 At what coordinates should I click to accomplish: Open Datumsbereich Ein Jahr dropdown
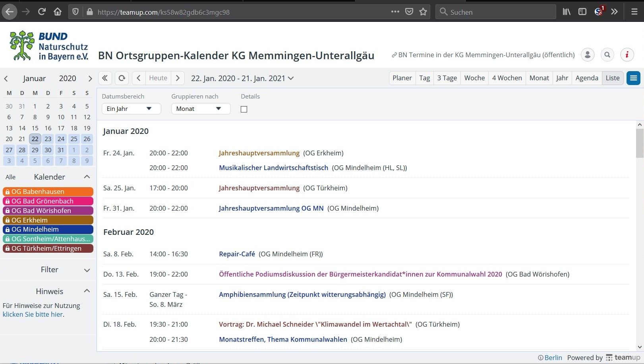pyautogui.click(x=132, y=109)
